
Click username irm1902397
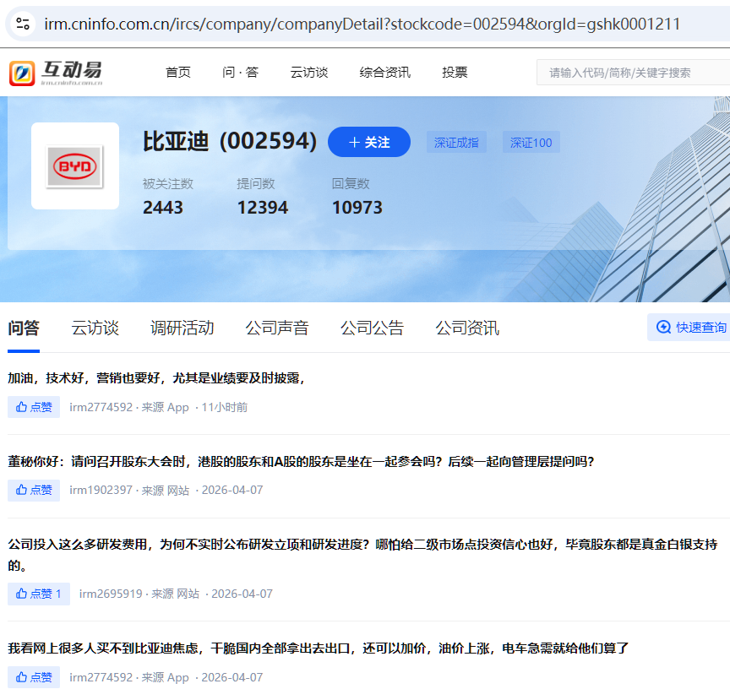[x=101, y=490]
